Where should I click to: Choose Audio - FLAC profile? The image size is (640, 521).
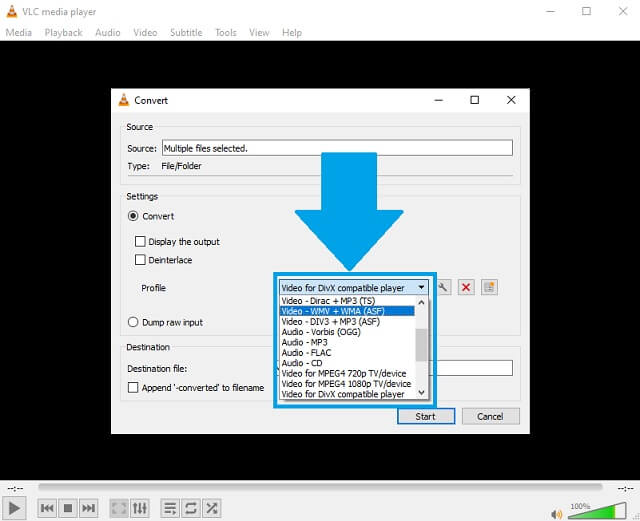point(347,353)
